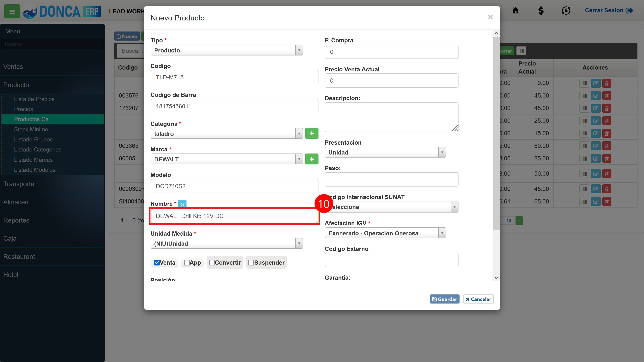Click barcode icon in the dark table toolbar

point(521,51)
